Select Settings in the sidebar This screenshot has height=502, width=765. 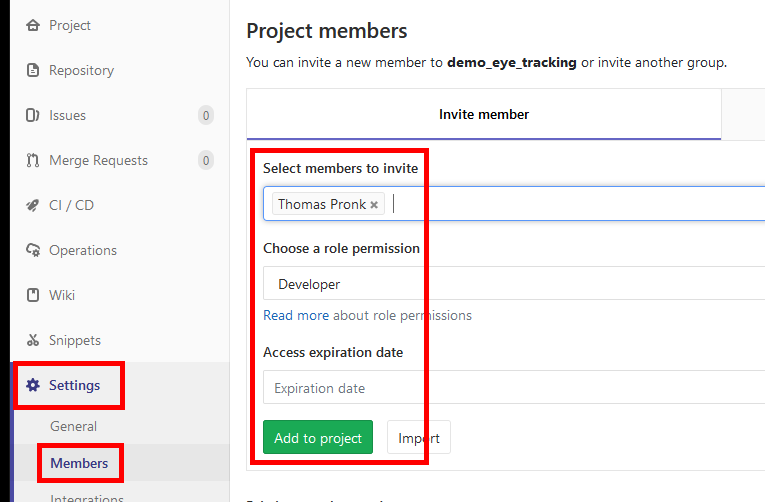point(75,385)
